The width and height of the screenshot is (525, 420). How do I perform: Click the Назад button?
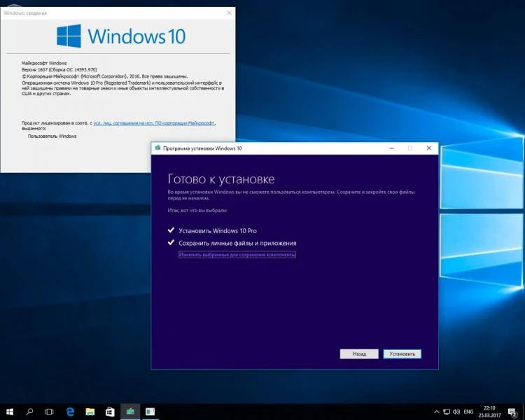click(x=359, y=353)
